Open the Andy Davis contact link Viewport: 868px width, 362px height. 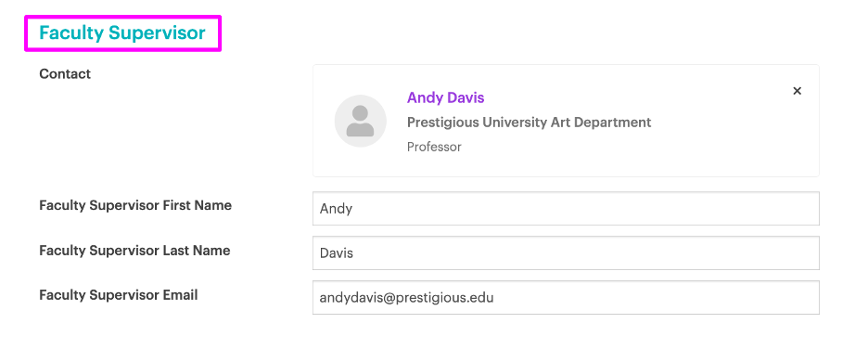click(x=446, y=98)
